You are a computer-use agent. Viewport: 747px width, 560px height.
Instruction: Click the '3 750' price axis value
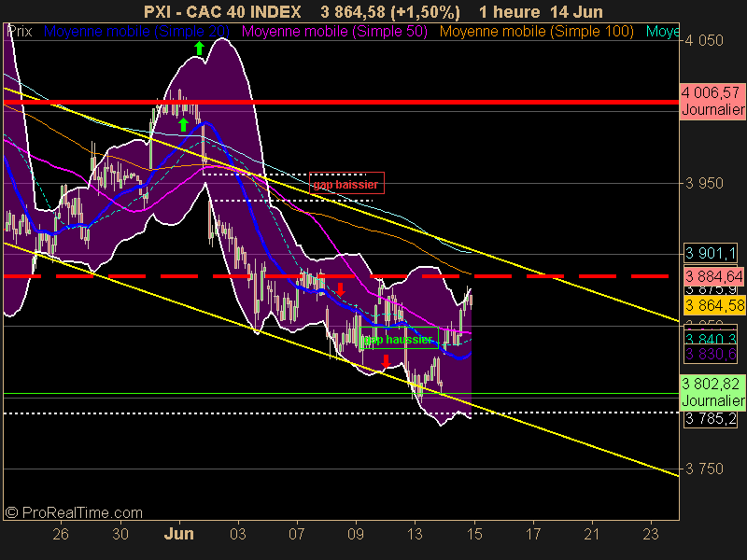pos(704,469)
